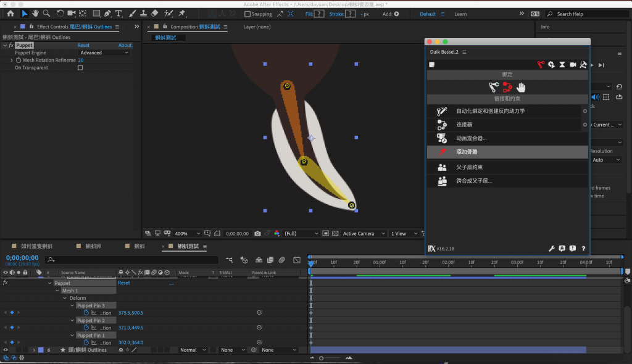This screenshot has width=632, height=364.
Task: Select the Brush tool
Action: pyautogui.click(x=132, y=14)
